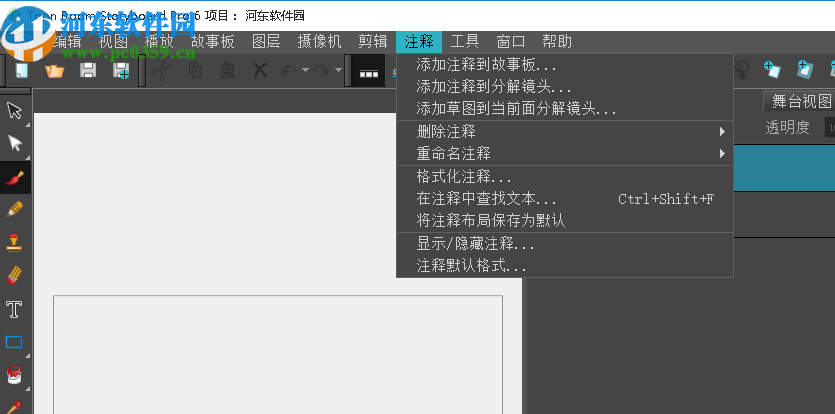Click the 透明度 label
Viewport: 835px width, 414px height.
[x=787, y=127]
